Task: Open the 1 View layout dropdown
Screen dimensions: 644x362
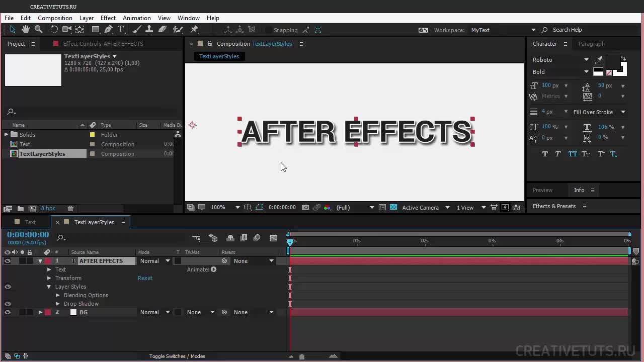Action: pyautogui.click(x=471, y=207)
